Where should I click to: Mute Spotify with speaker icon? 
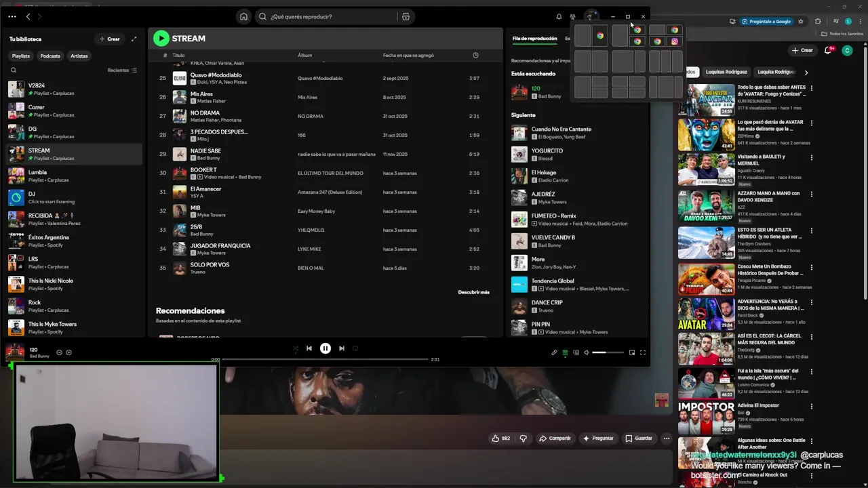pyautogui.click(x=587, y=352)
